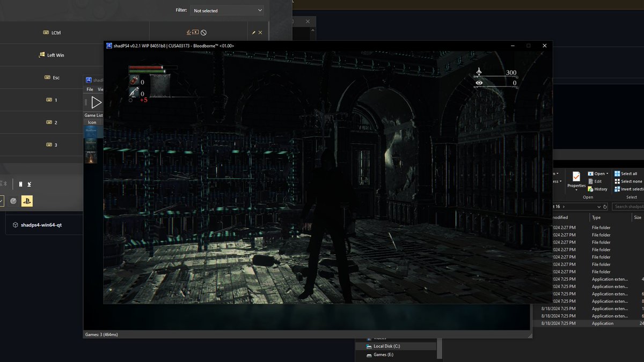Select the Left Win key binding
Image resolution: width=644 pixels, height=362 pixels.
(52, 55)
